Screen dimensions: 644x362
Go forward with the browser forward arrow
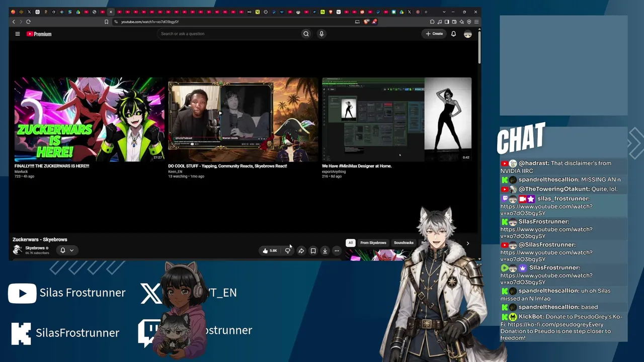pos(21,22)
